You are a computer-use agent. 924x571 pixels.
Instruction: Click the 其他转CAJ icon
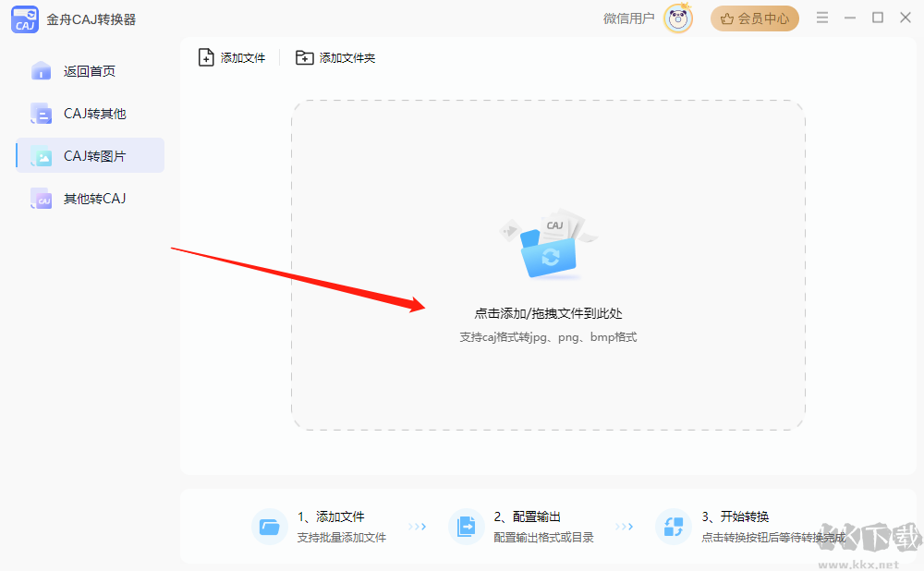coord(42,199)
